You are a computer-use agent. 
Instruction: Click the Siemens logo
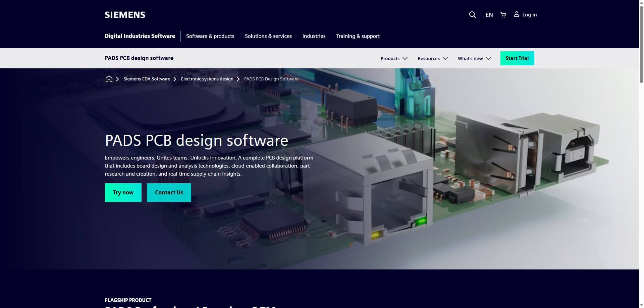tap(125, 15)
